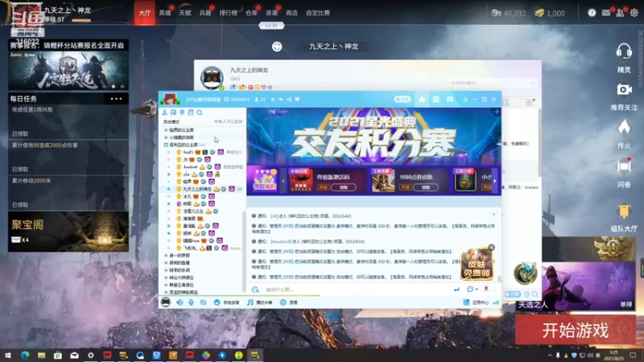Open the game settings gear icon
This screenshot has width=644, height=362.
point(634,13)
